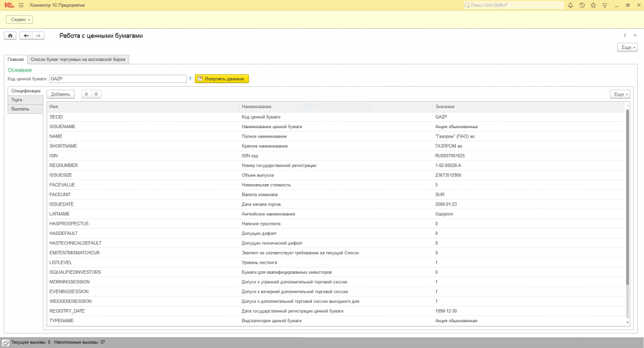The image size is (644, 348).
Task: Click Текущие вызовы: 0 in status bar
Action: click(x=31, y=342)
